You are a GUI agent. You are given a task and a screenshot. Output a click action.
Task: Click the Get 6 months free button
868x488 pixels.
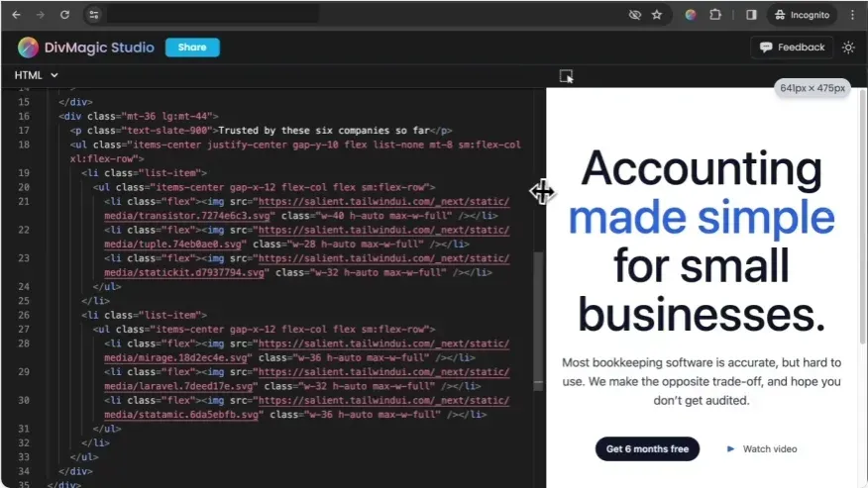pyautogui.click(x=647, y=448)
